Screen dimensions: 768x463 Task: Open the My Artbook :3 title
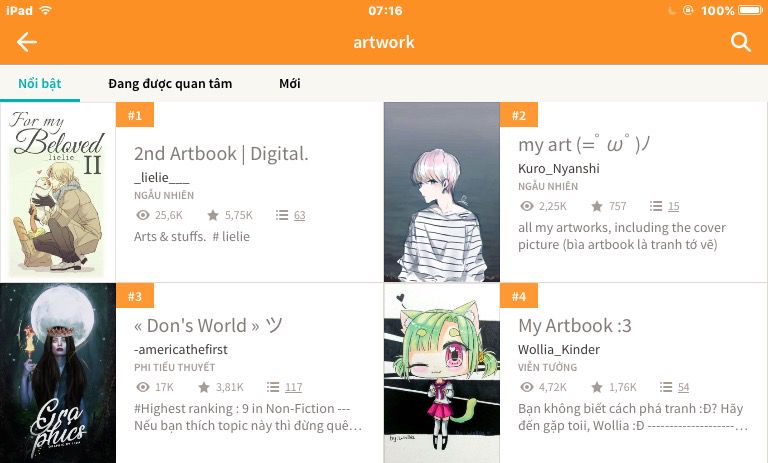point(575,325)
